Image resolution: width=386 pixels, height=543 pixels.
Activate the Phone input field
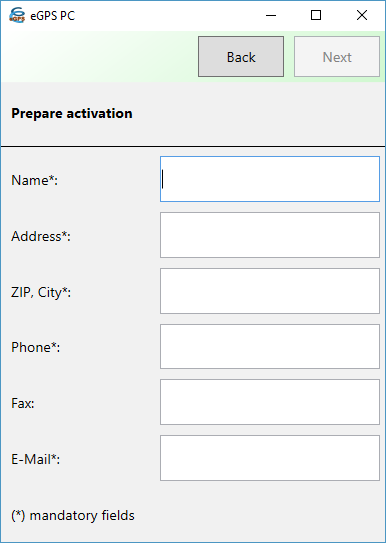(270, 347)
